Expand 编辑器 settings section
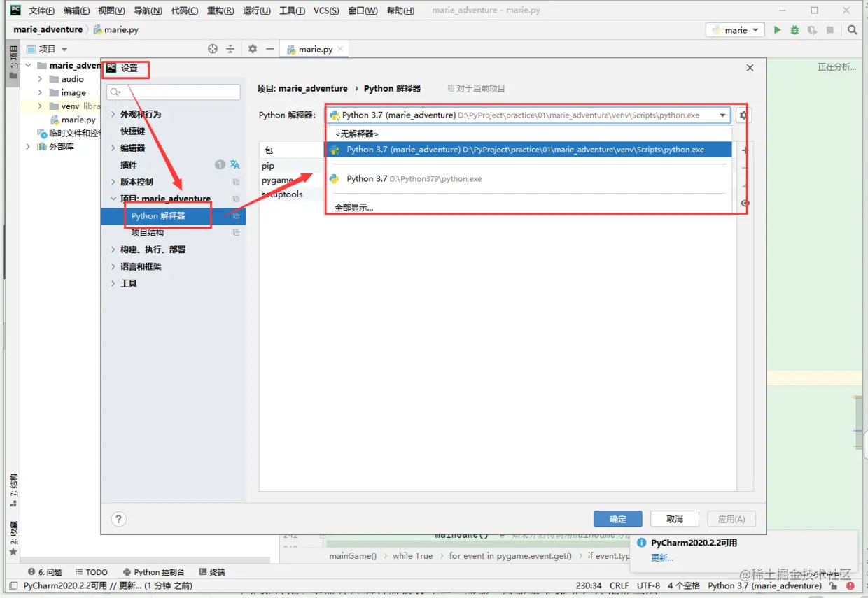This screenshot has height=598, width=868. [x=113, y=148]
